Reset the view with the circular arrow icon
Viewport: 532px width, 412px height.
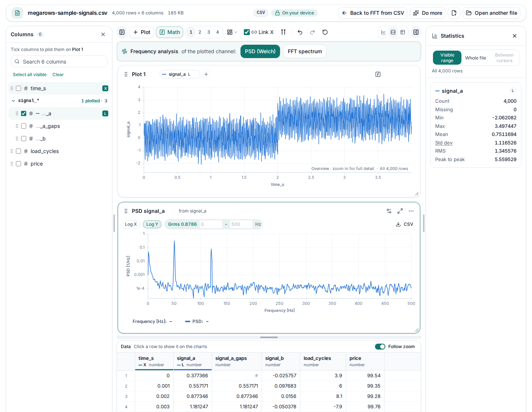325,32
